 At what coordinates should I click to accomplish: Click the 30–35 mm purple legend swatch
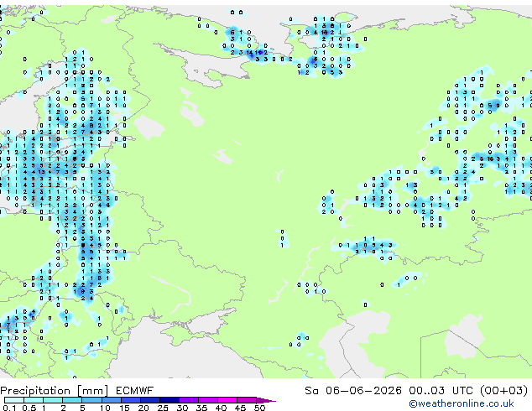(189, 400)
